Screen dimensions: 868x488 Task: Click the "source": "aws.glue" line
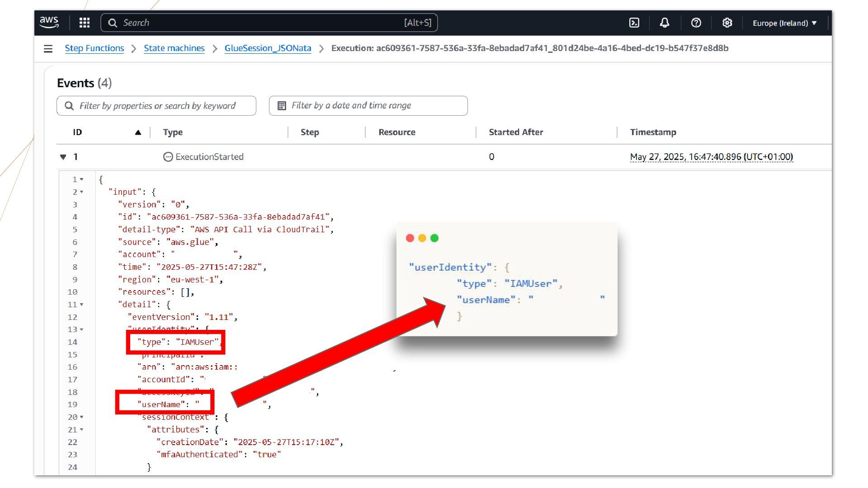(x=168, y=242)
